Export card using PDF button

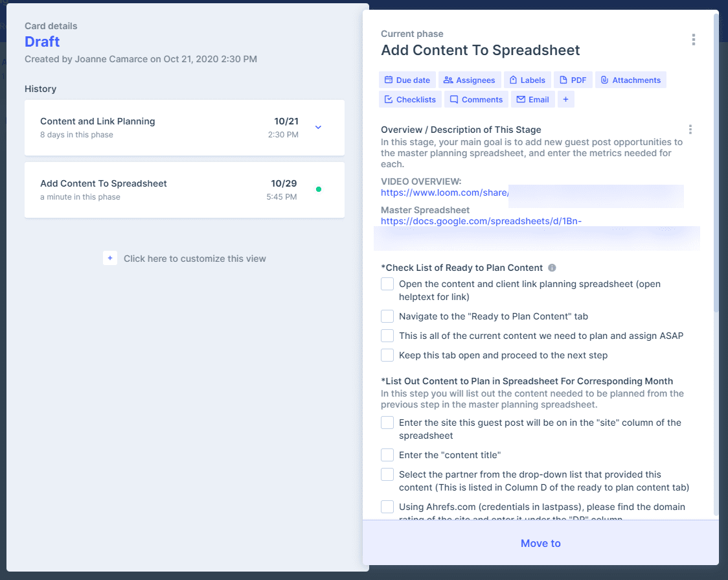coord(573,80)
